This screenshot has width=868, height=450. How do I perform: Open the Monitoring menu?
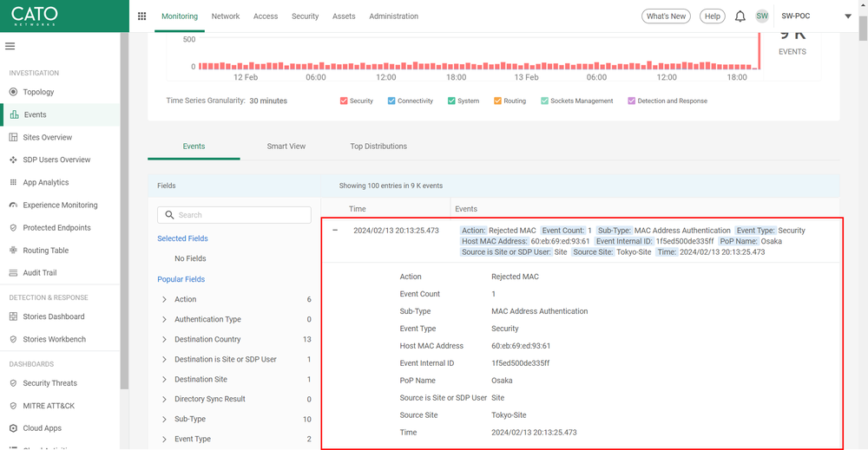[180, 16]
